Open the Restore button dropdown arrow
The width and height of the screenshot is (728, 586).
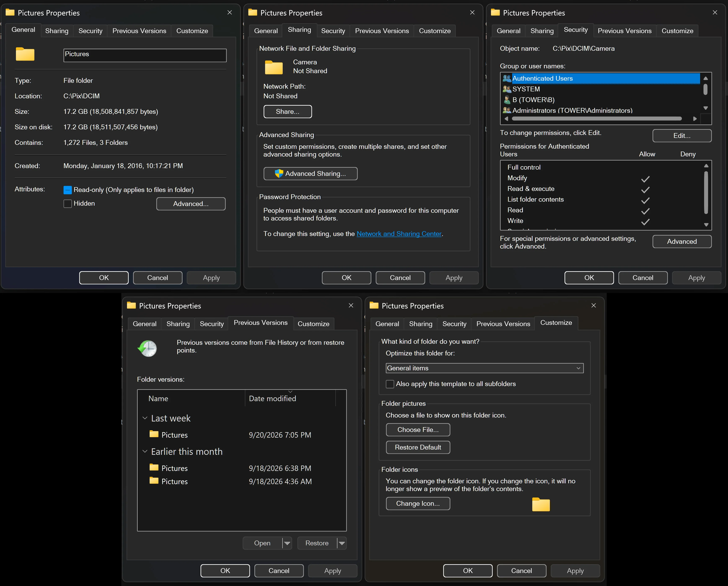(x=342, y=543)
